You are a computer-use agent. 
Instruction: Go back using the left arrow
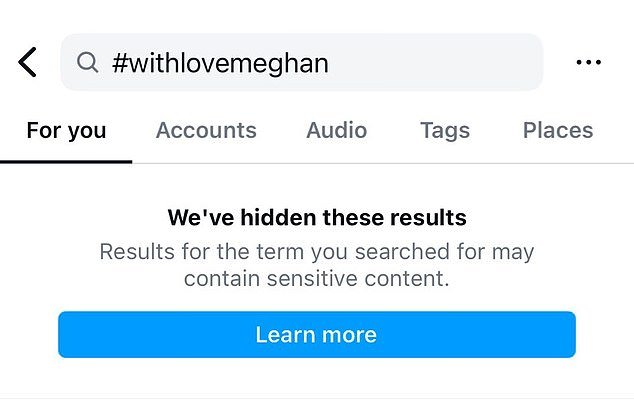click(27, 62)
